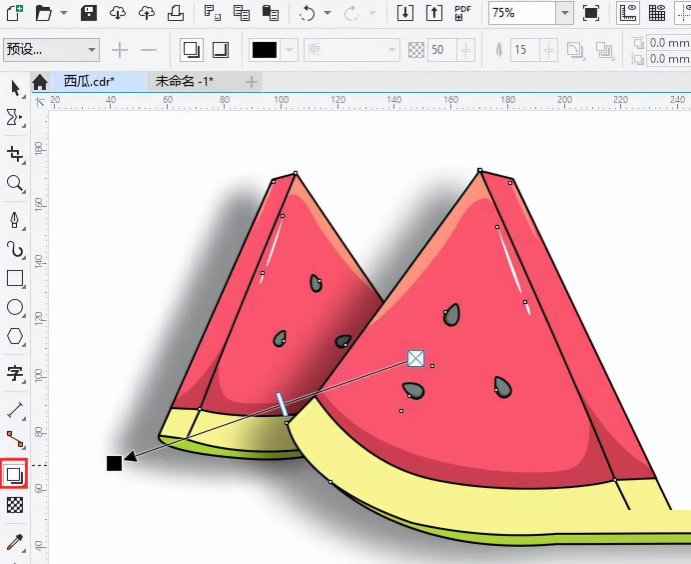The height and width of the screenshot is (564, 691).
Task: Click the lower shadow offset 0.0 mm field
Action: [669, 59]
